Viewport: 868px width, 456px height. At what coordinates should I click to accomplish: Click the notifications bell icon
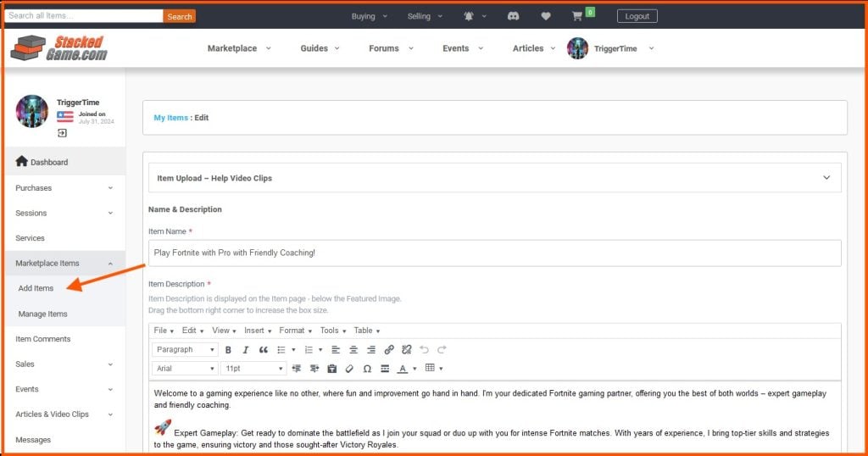pos(470,16)
